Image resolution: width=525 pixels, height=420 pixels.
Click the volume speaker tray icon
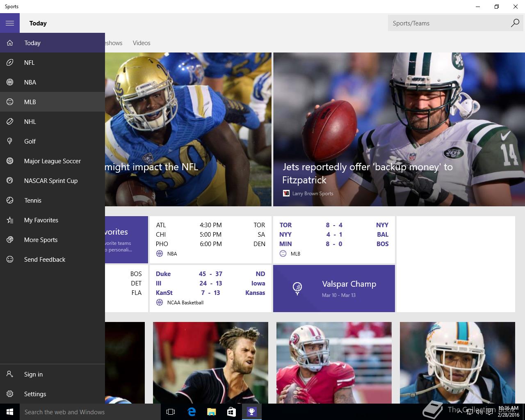coord(479,412)
